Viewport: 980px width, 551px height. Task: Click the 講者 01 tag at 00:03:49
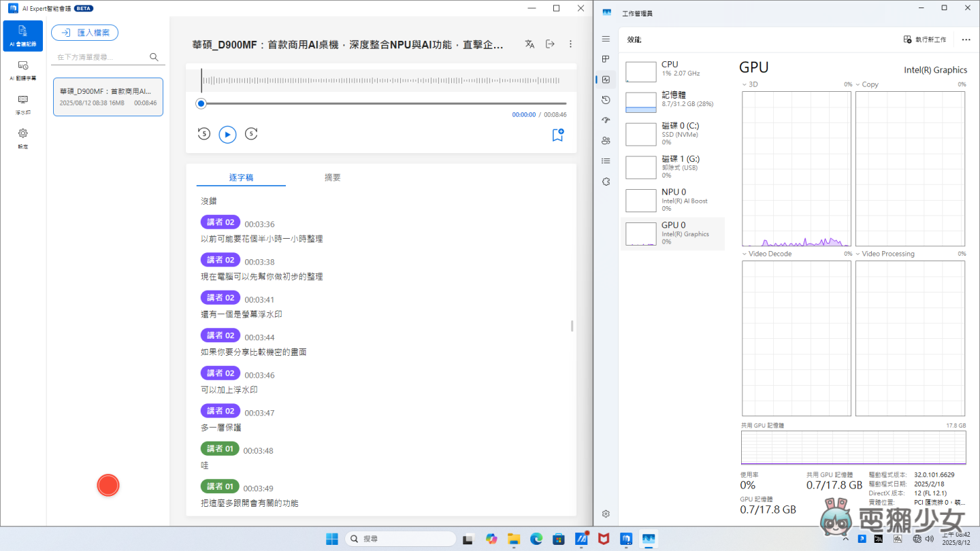tap(220, 486)
